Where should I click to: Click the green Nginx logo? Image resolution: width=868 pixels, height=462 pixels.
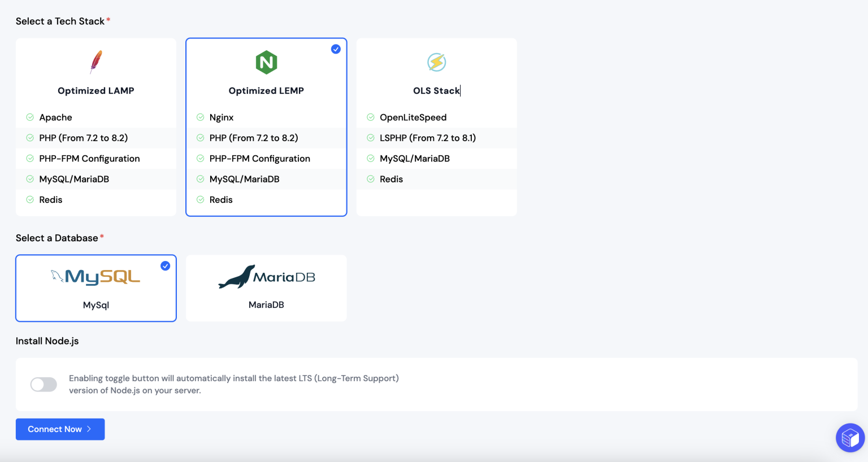266,62
